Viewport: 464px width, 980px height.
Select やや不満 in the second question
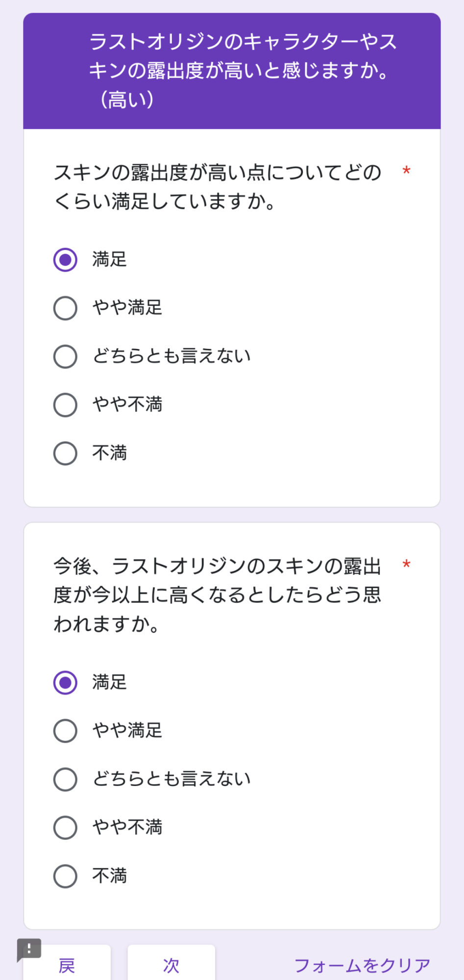(x=65, y=828)
